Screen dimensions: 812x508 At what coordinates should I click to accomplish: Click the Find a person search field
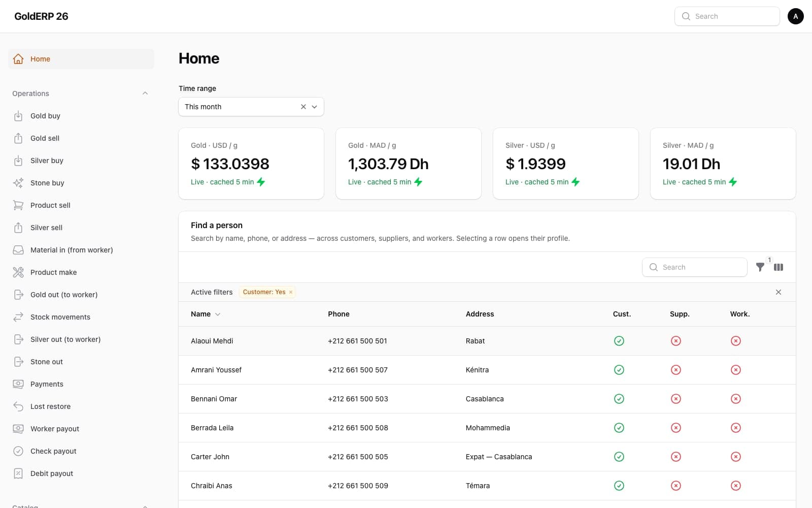(x=695, y=267)
